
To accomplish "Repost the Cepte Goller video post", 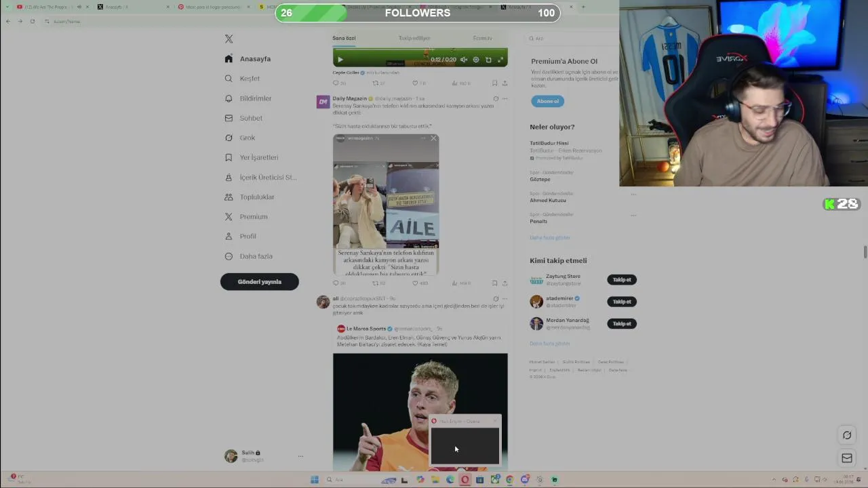I will (x=378, y=83).
